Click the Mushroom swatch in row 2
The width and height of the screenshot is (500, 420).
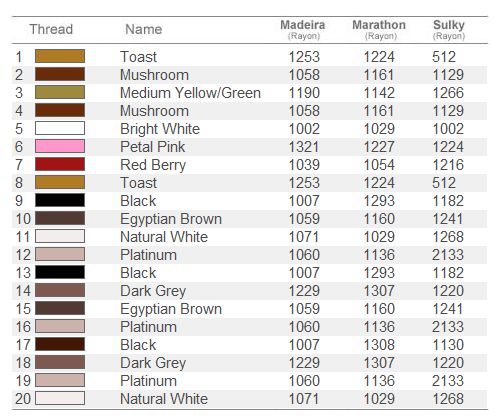tap(60, 74)
